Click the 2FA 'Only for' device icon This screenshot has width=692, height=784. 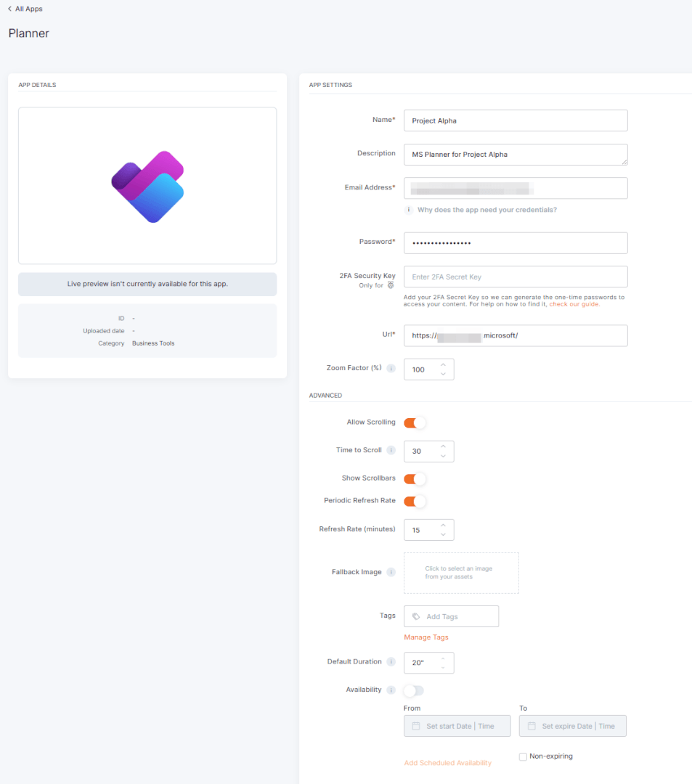(391, 285)
